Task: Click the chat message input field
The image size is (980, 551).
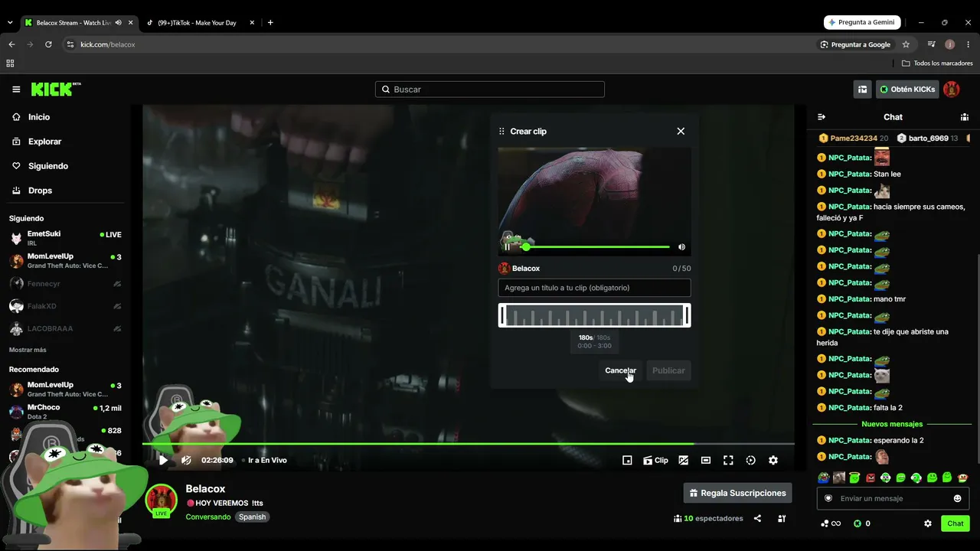Action: click(x=893, y=498)
